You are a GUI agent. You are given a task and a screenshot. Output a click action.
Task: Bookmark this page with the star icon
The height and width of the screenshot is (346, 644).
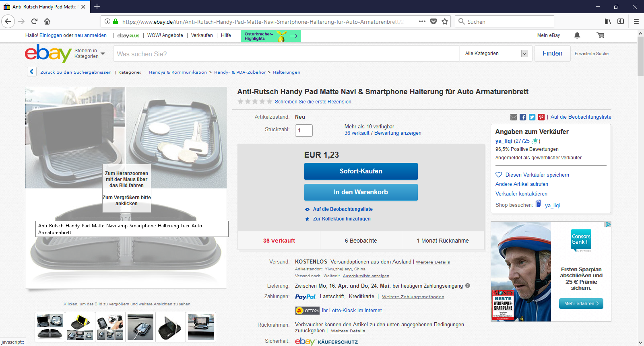(x=445, y=21)
